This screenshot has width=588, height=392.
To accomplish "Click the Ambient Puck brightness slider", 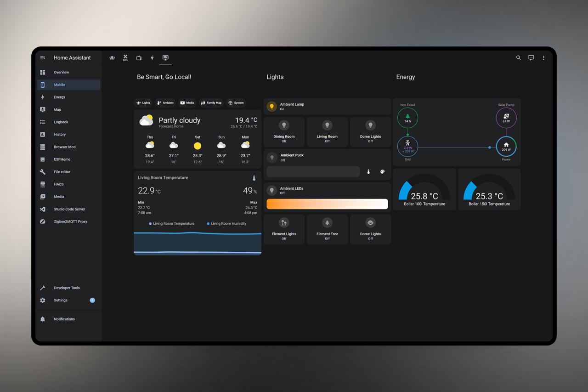I will 313,171.
